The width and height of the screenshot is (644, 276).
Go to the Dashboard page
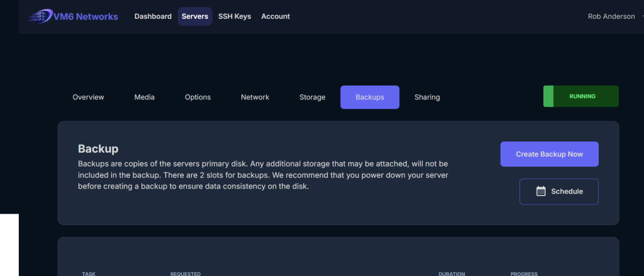tap(153, 16)
